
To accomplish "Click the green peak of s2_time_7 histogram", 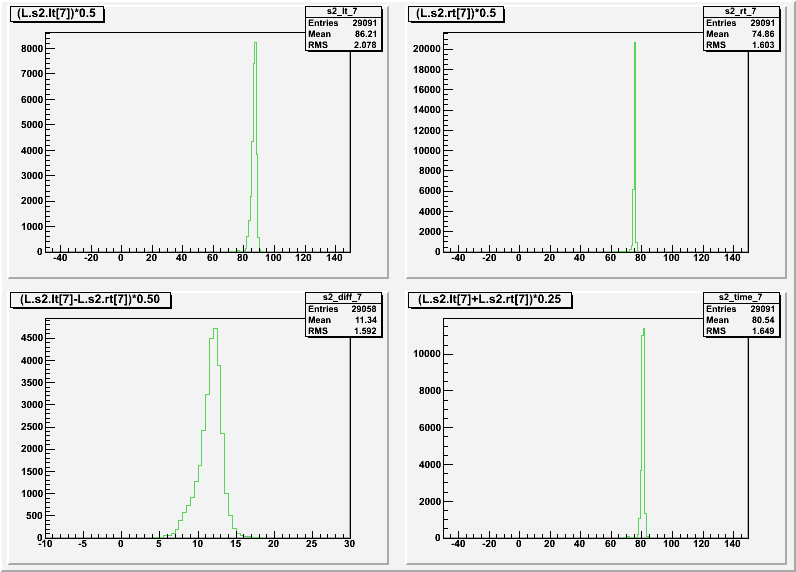I will pyautogui.click(x=644, y=329).
